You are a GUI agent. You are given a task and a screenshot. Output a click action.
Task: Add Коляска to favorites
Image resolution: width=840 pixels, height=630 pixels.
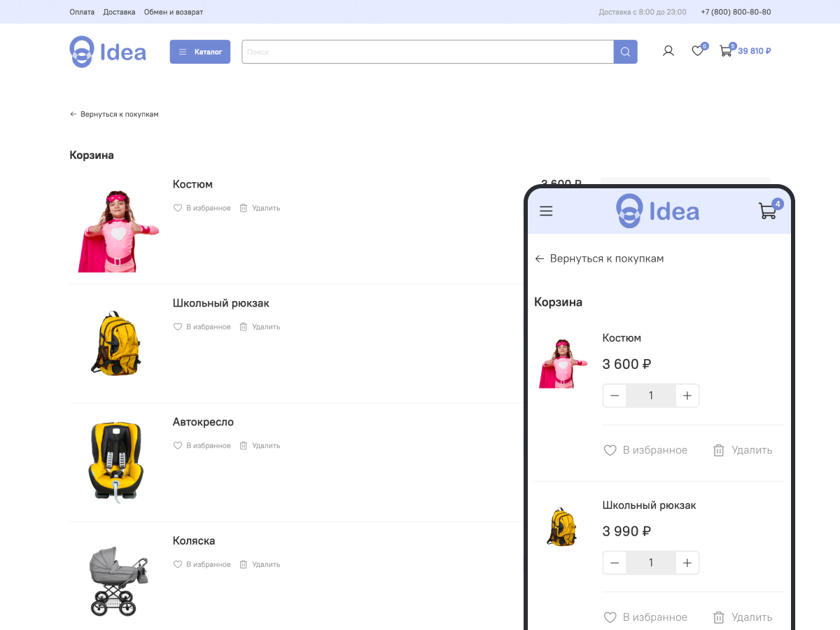click(x=202, y=564)
